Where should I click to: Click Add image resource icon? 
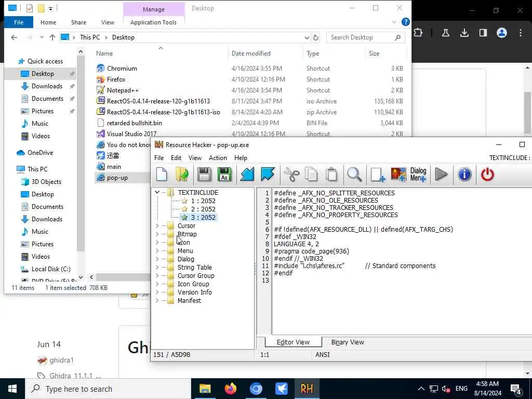398,175
